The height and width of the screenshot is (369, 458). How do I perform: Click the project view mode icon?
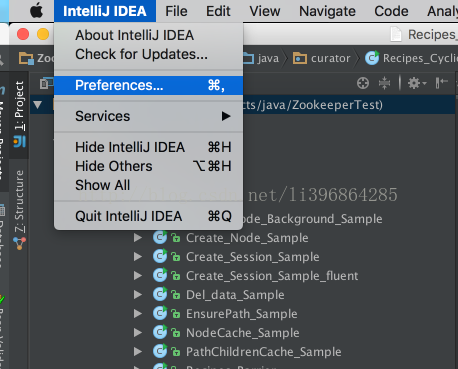click(47, 83)
